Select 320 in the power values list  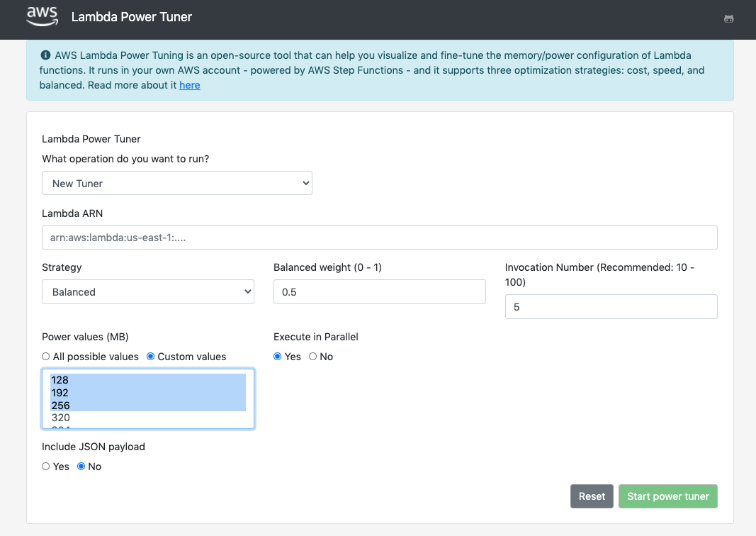tap(148, 418)
